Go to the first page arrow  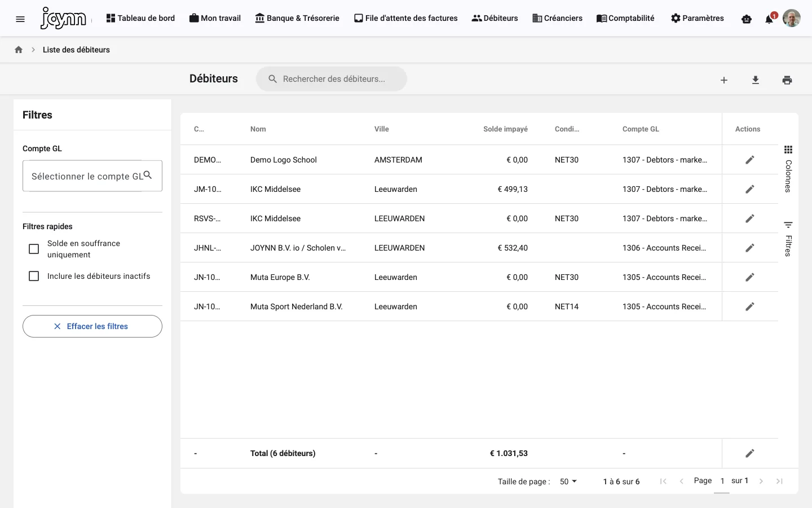(663, 481)
